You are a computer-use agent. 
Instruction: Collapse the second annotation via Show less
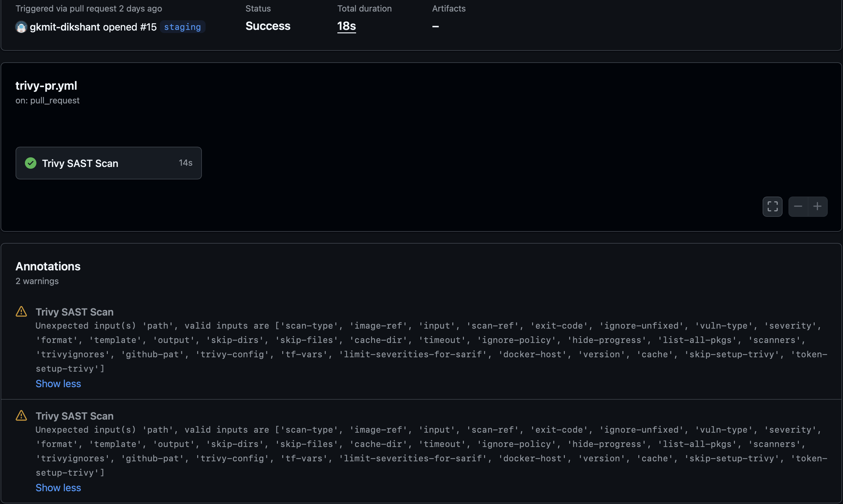click(x=58, y=488)
